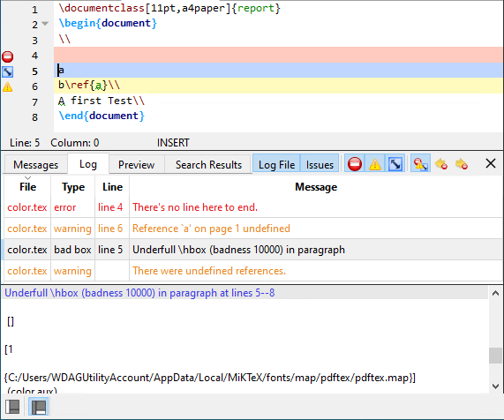
Task: Select the 'There were undefined references.' warning row
Action: tap(253, 271)
